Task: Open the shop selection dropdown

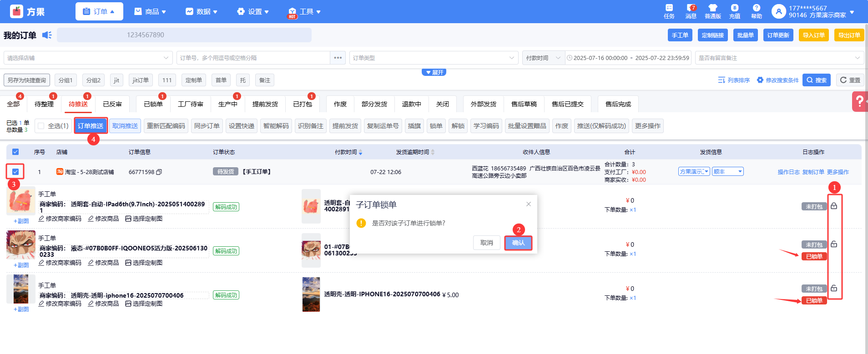Action: [88, 58]
